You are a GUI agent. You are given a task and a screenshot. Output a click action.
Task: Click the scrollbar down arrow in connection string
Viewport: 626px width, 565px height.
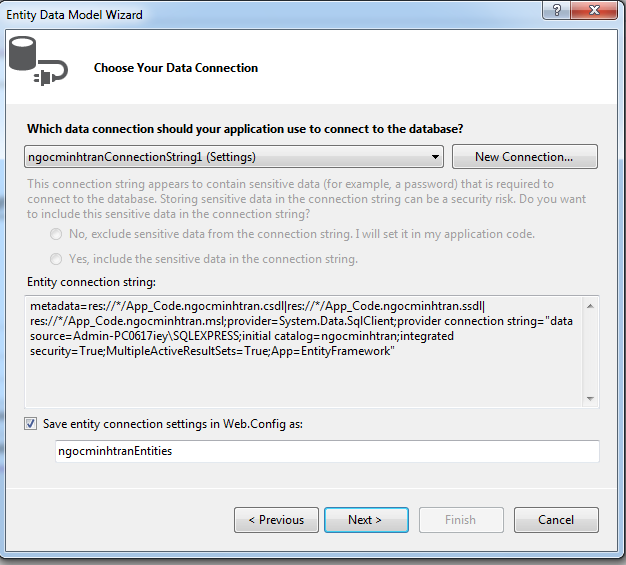tap(590, 398)
